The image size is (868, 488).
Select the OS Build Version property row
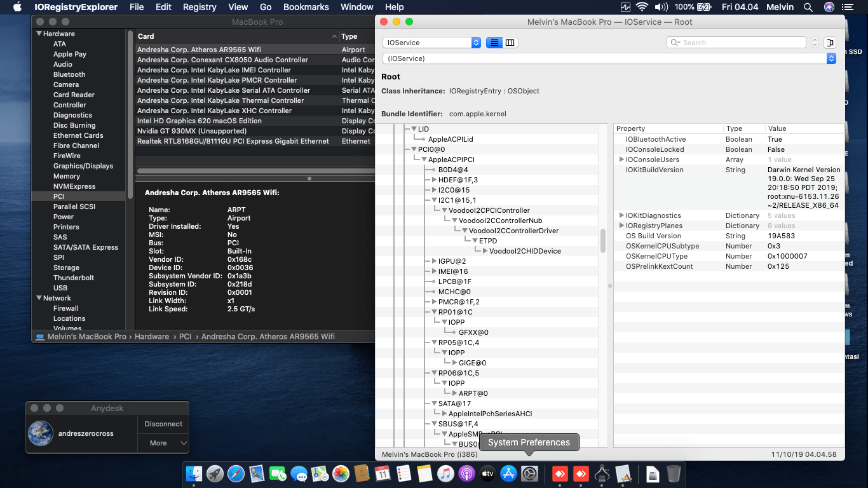pos(729,236)
